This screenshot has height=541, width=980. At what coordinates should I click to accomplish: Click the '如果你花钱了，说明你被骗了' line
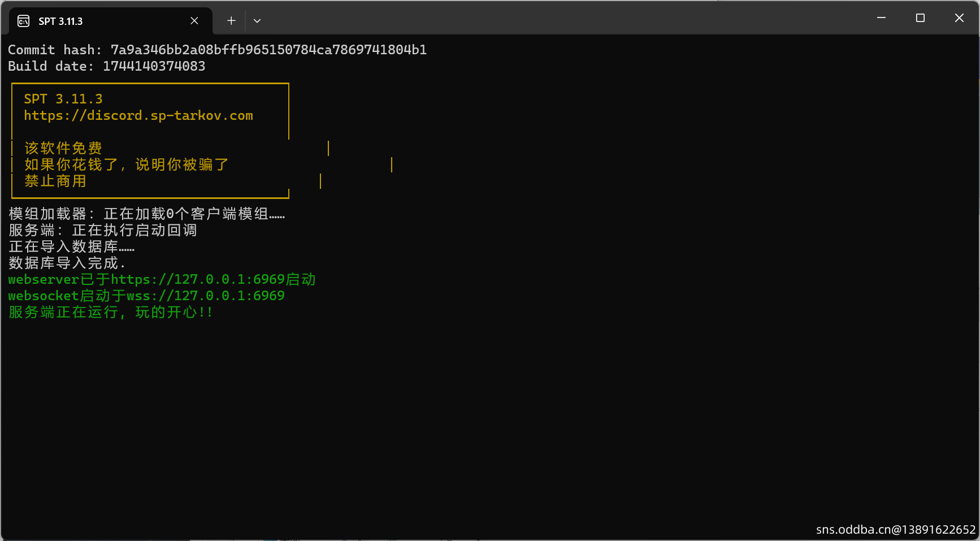[x=127, y=165]
